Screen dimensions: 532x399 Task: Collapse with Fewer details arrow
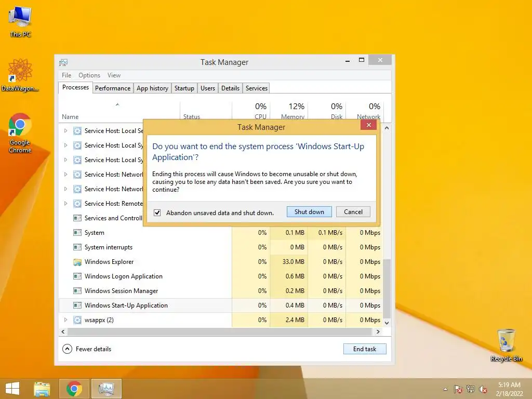pos(67,349)
